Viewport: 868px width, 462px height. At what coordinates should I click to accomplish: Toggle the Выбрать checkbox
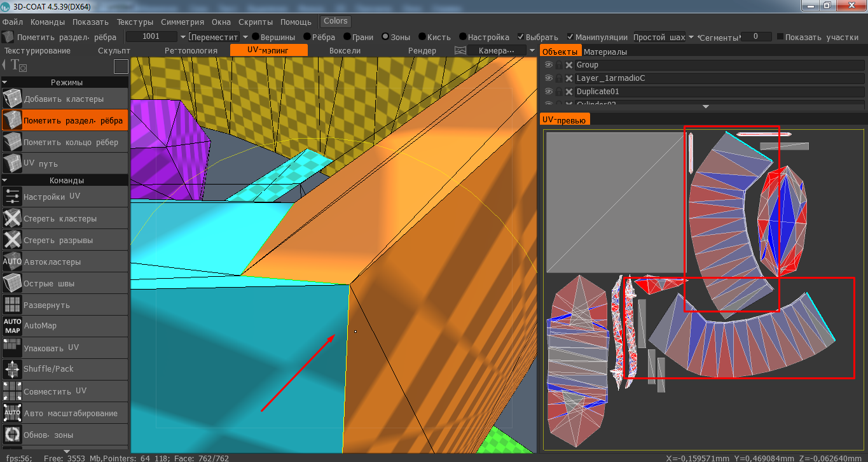click(521, 37)
